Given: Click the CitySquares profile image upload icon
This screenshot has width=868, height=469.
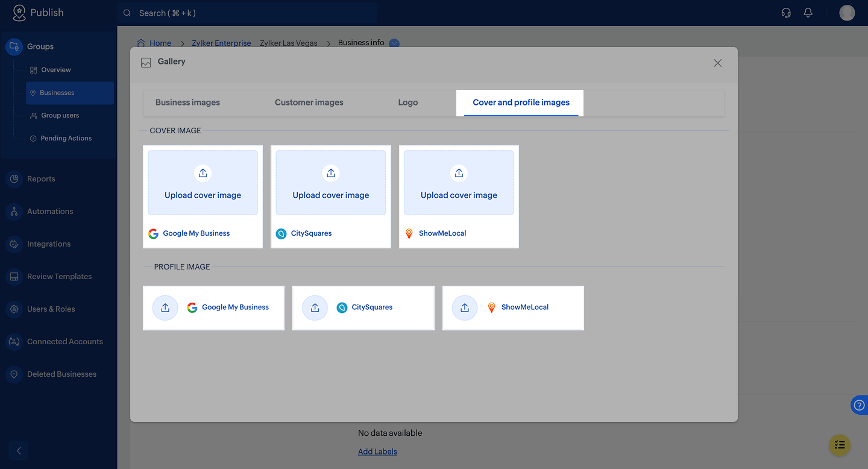Looking at the screenshot, I should [315, 307].
